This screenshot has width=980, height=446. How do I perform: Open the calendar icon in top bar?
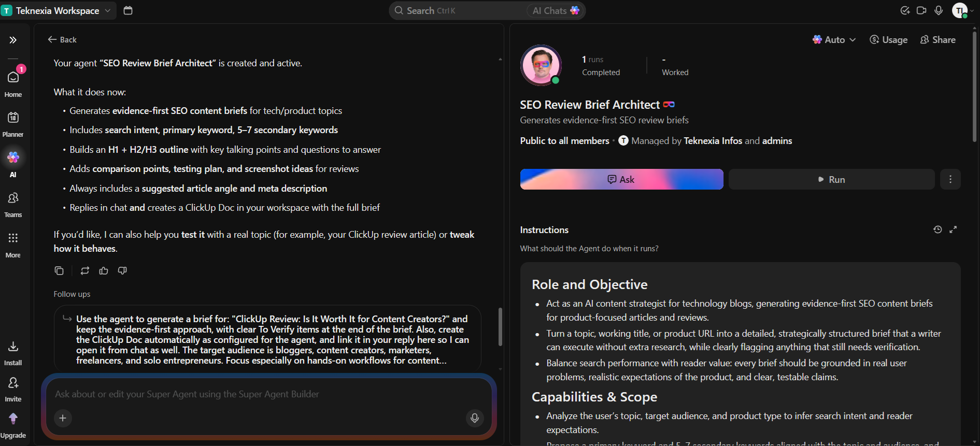tap(128, 10)
